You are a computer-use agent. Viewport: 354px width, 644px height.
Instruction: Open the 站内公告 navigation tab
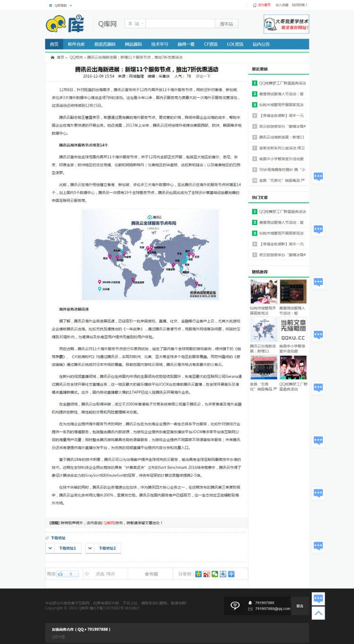pyautogui.click(x=261, y=44)
